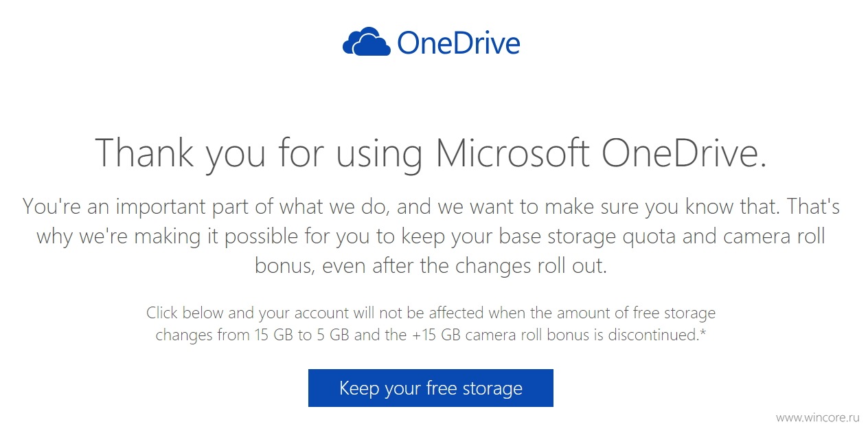Click OneDrive at the end of the headline
868x431 pixels.
[x=683, y=152]
